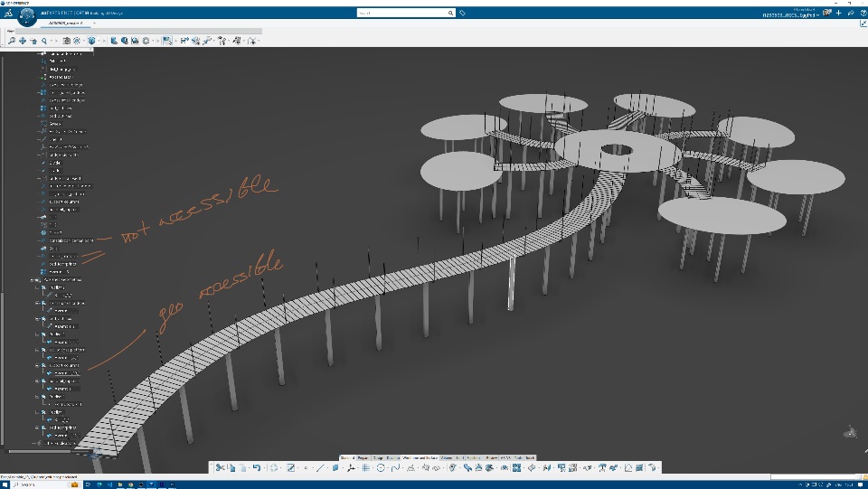Viewport: 868px width, 489px height.
Task: Open the Volume tab in action bar
Action: (446, 458)
